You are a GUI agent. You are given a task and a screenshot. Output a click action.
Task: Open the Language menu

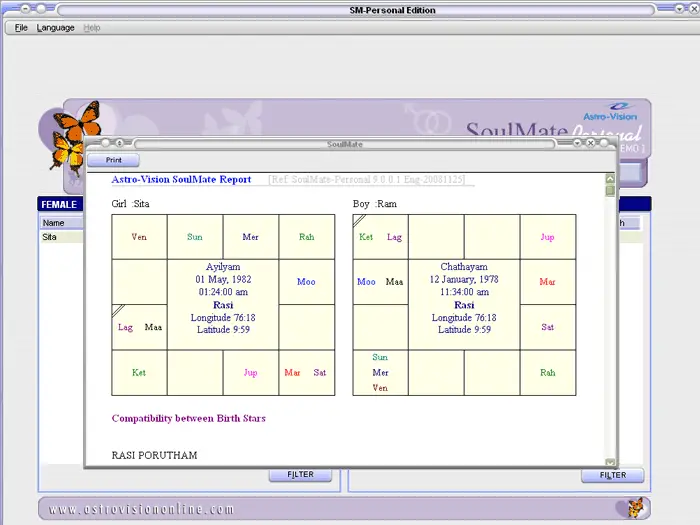(x=55, y=28)
